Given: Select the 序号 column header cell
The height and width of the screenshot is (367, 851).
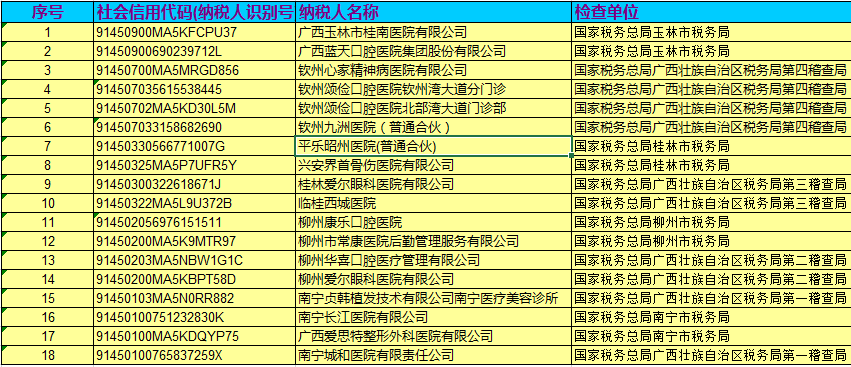Looking at the screenshot, I should [47, 11].
